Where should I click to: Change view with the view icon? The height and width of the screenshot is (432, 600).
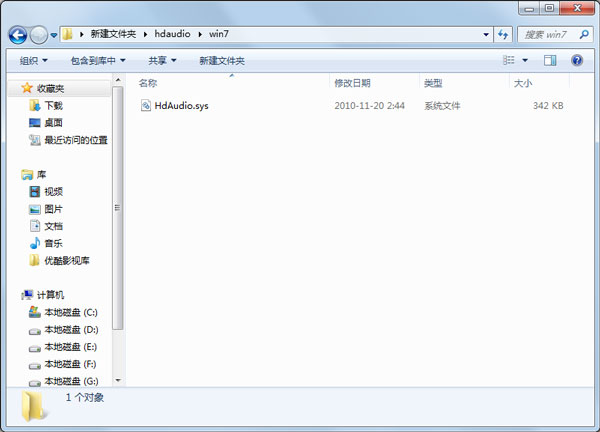(509, 60)
